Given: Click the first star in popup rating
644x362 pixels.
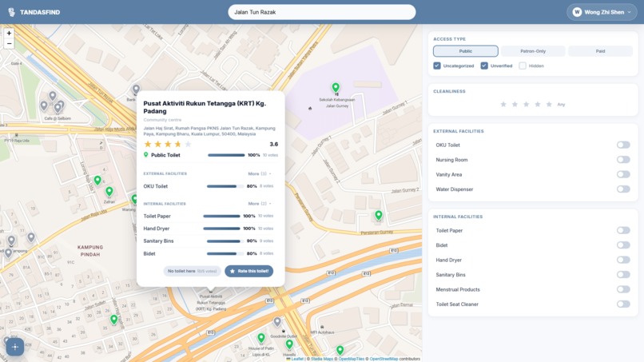Looking at the screenshot, I should (148, 144).
